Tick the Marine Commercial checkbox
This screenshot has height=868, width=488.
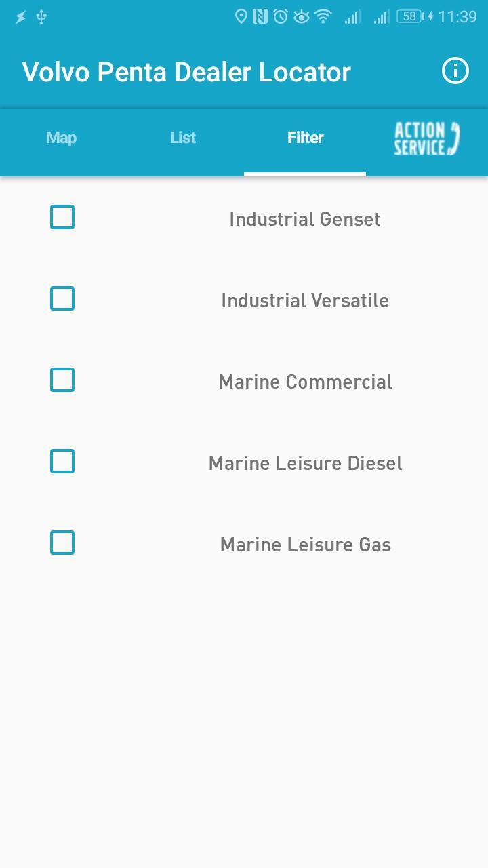pos(62,380)
